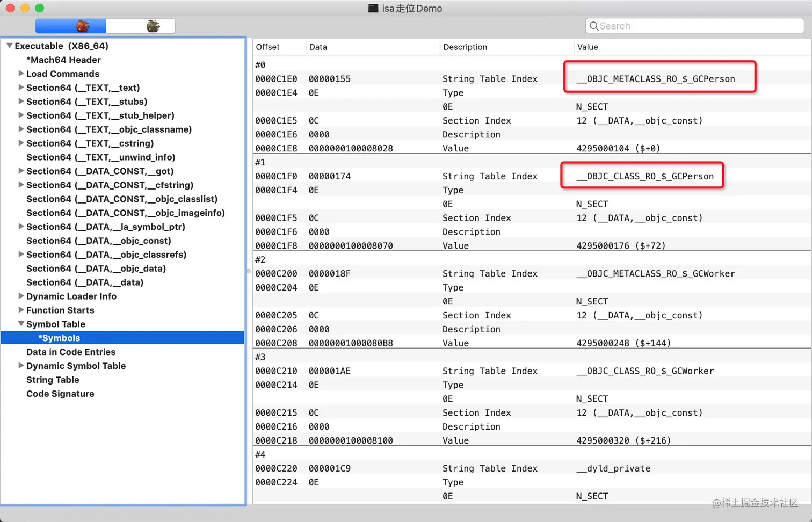The image size is (812, 522).
Task: Click the offset cell 0000C208
Action: (x=276, y=343)
